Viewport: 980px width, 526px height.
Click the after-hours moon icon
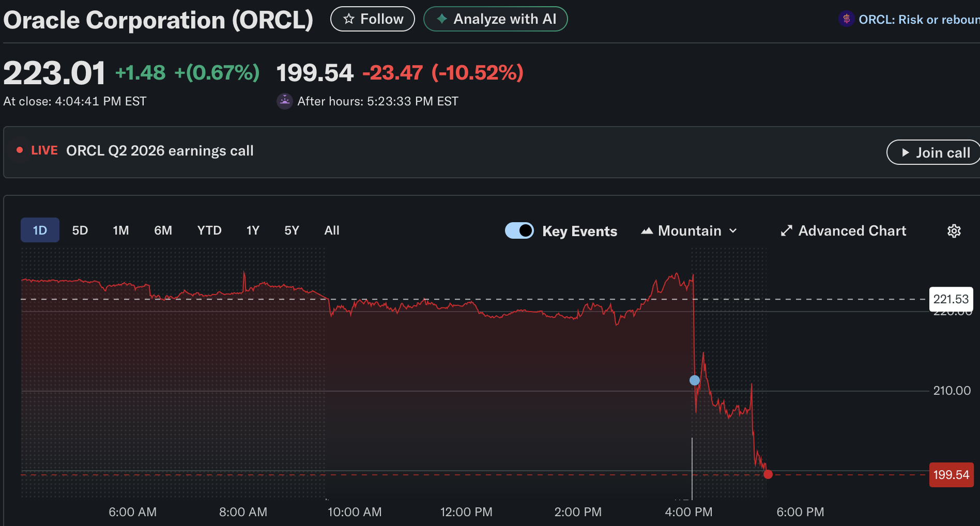tap(285, 101)
